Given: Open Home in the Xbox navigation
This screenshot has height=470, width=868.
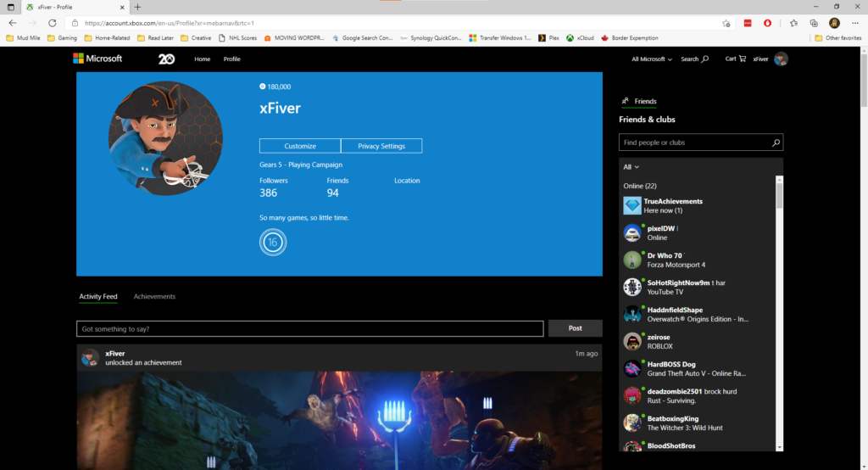Looking at the screenshot, I should (202, 59).
